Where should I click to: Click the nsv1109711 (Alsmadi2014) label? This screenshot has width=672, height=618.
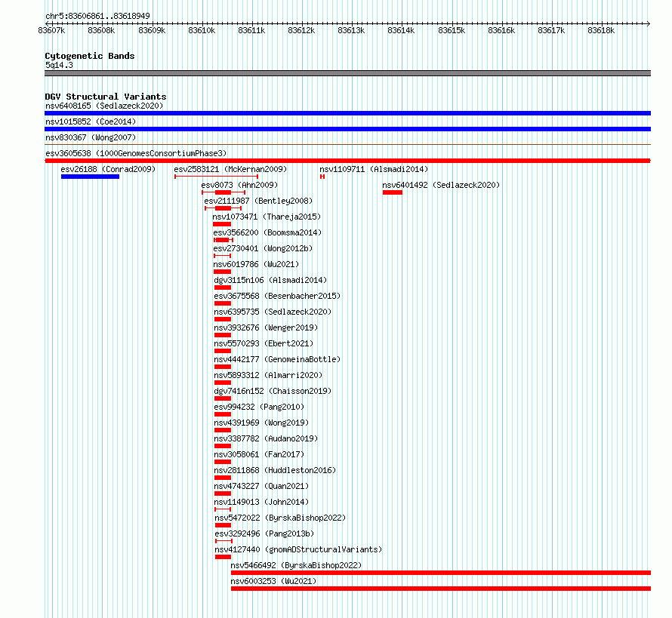coord(374,169)
